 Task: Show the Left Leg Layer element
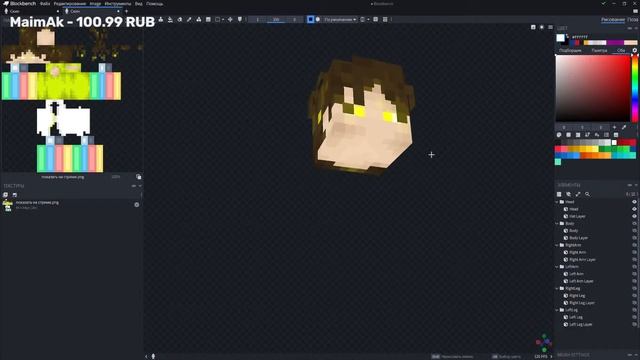pyautogui.click(x=634, y=324)
